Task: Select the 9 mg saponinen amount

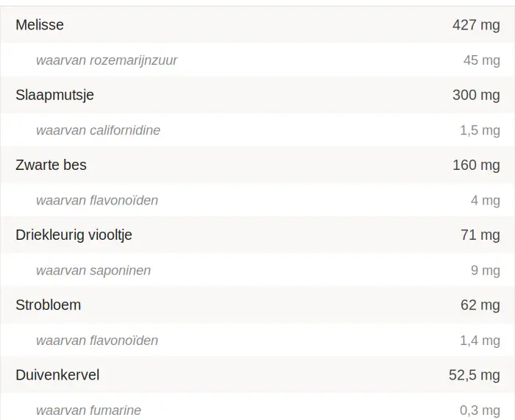Action: [x=485, y=271]
